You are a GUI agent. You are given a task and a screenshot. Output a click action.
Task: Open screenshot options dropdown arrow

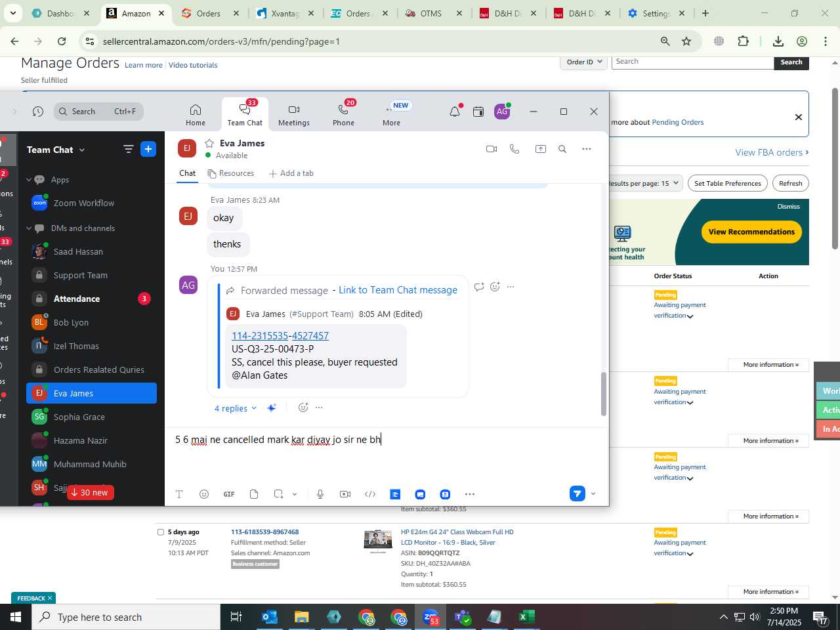295,494
